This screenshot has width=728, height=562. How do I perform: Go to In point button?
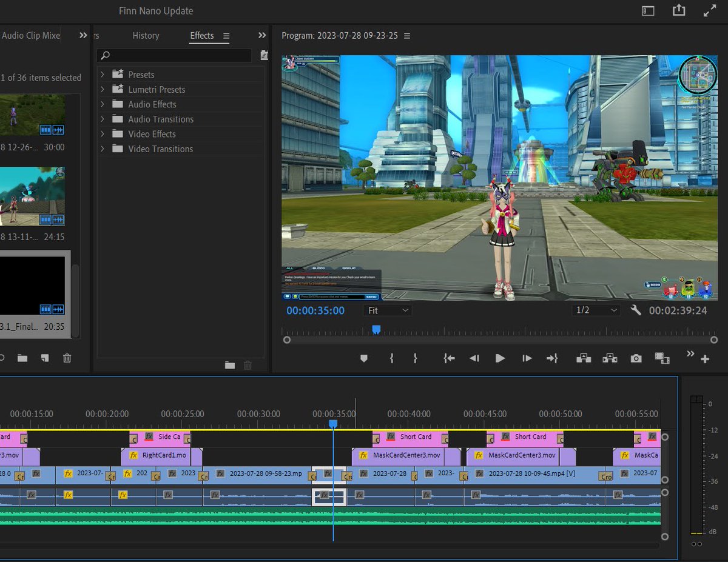449,358
